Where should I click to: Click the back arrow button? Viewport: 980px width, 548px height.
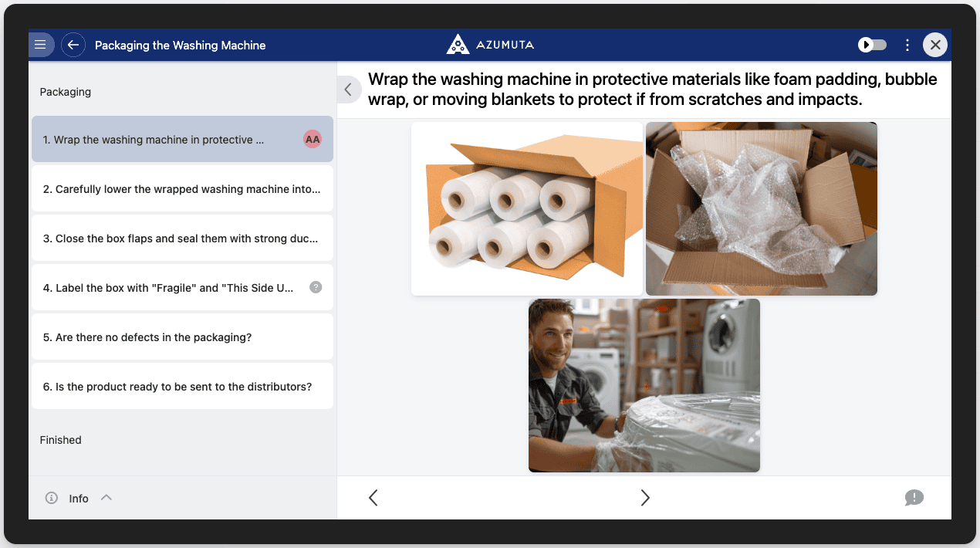click(x=73, y=45)
